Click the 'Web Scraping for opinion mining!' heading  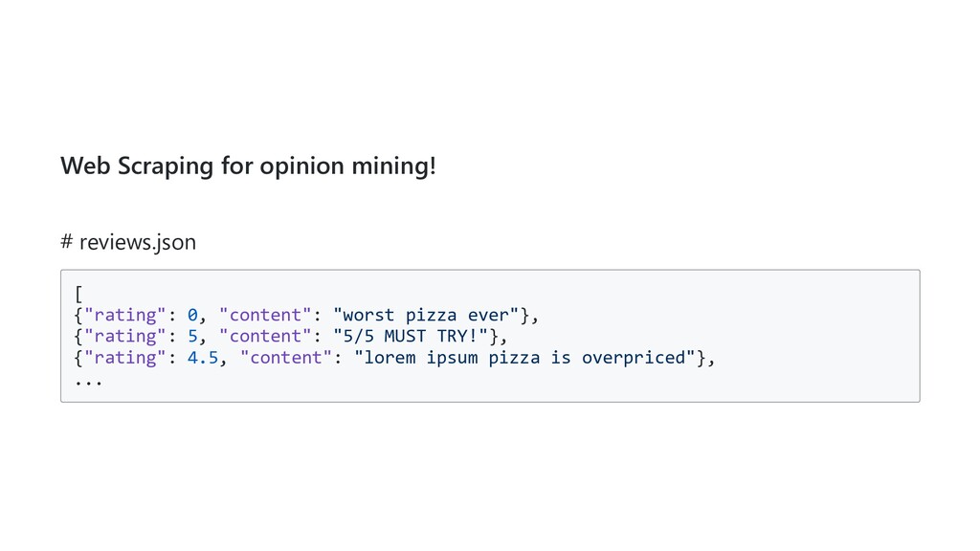click(248, 165)
